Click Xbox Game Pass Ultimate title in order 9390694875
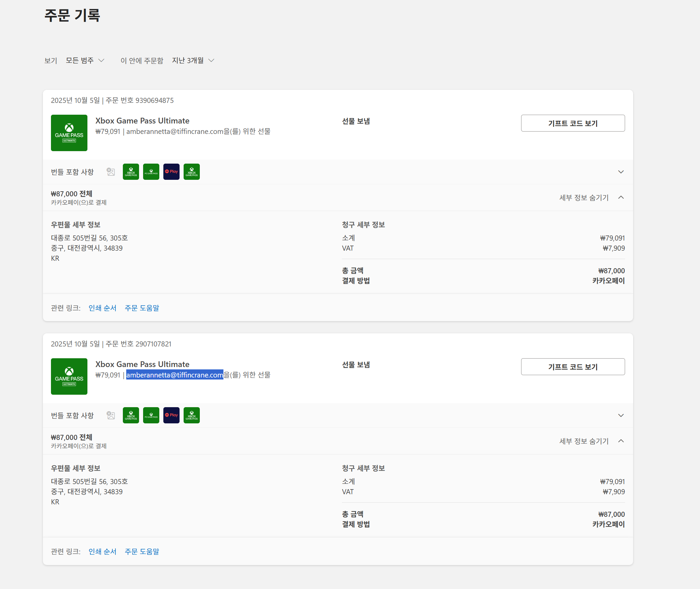 [x=142, y=121]
